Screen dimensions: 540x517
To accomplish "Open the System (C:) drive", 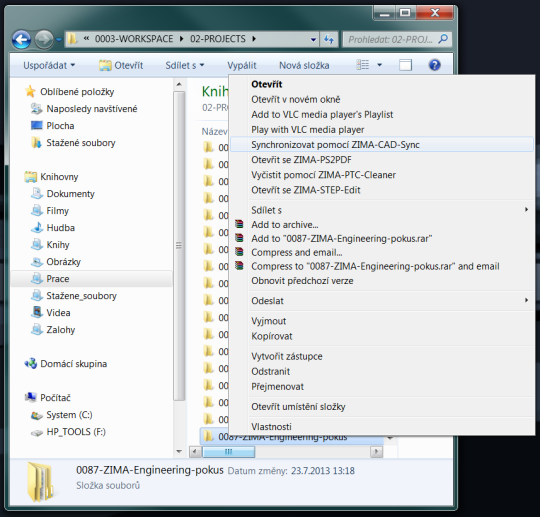I will 62,415.
